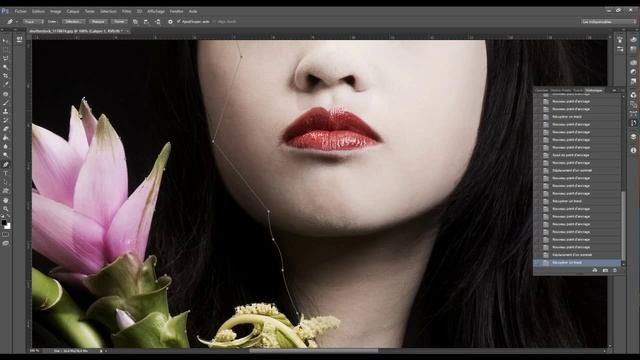Toggle Quick Mask mode
The image size is (640, 360).
(5, 234)
